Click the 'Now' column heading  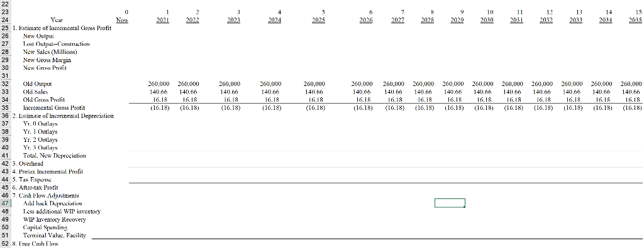(x=122, y=20)
